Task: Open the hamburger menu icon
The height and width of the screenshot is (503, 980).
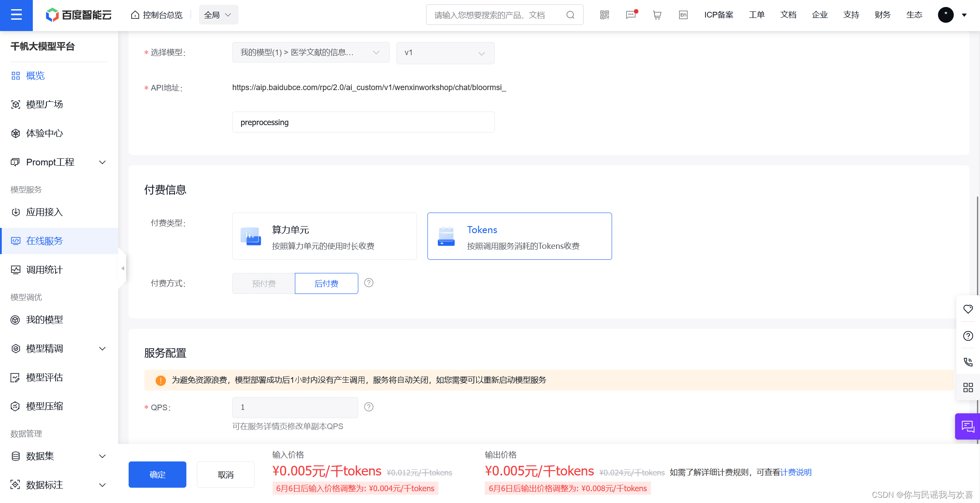Action: click(16, 15)
